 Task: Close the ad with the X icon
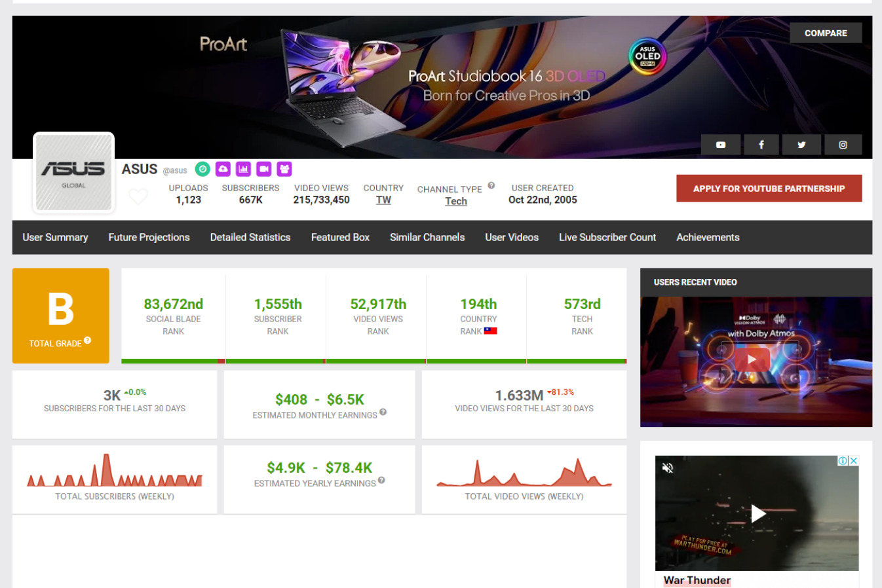point(854,461)
